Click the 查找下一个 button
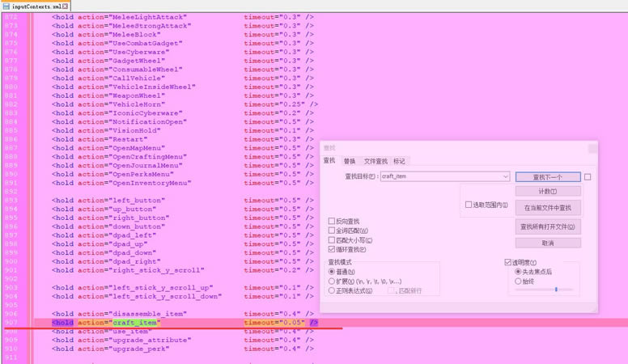 point(548,177)
